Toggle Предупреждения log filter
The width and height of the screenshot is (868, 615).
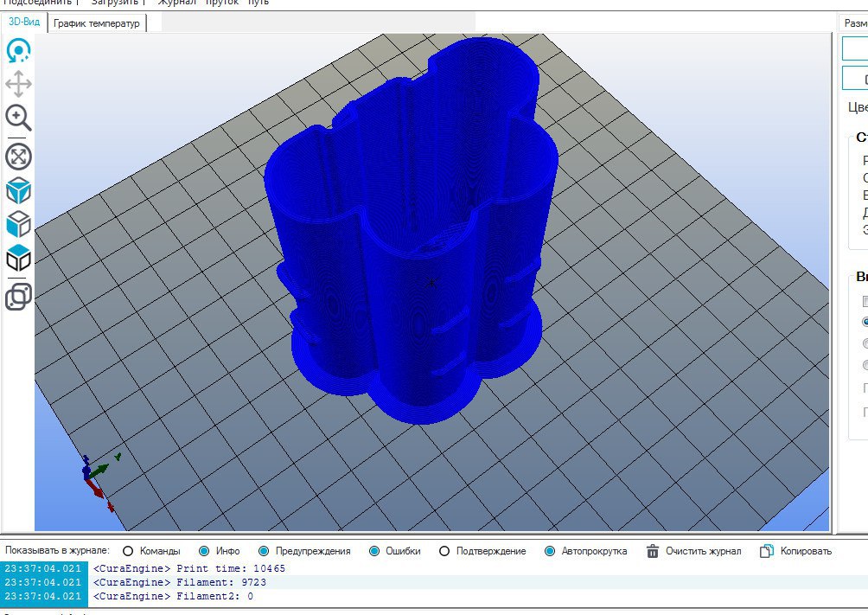[264, 551]
